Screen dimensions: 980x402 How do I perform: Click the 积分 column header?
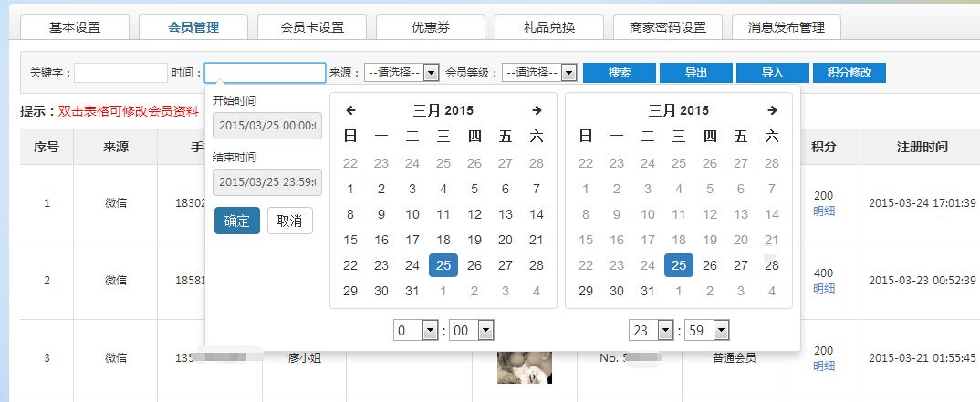824,148
